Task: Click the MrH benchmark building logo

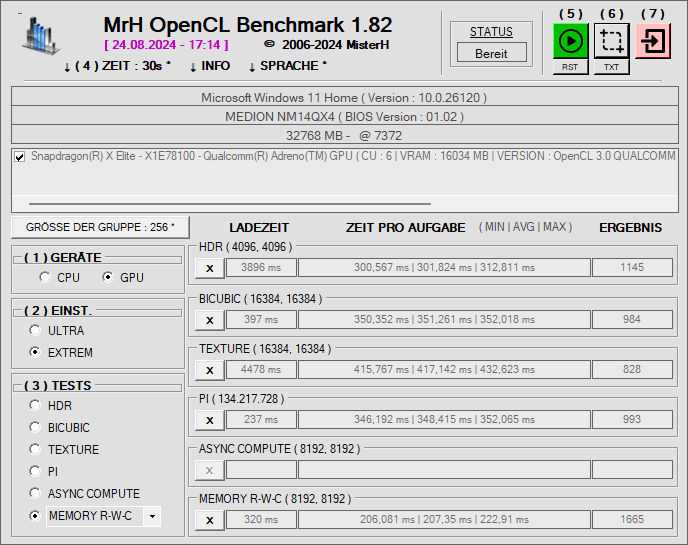Action: click(40, 36)
